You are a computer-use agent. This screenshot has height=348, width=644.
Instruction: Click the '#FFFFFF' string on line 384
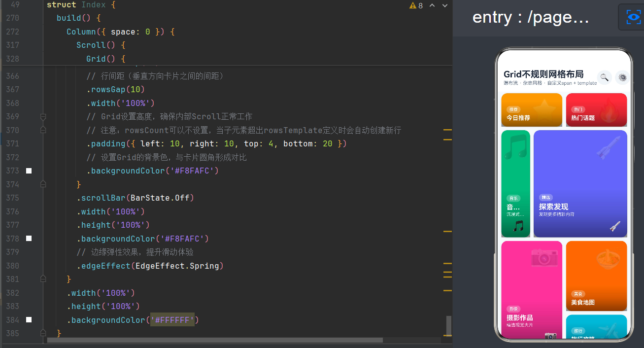[x=172, y=320]
